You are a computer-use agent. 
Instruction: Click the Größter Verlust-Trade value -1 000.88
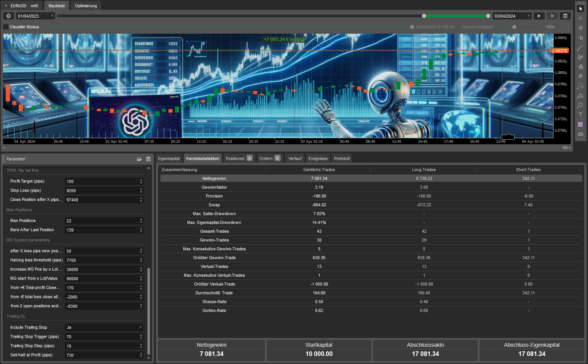(319, 284)
